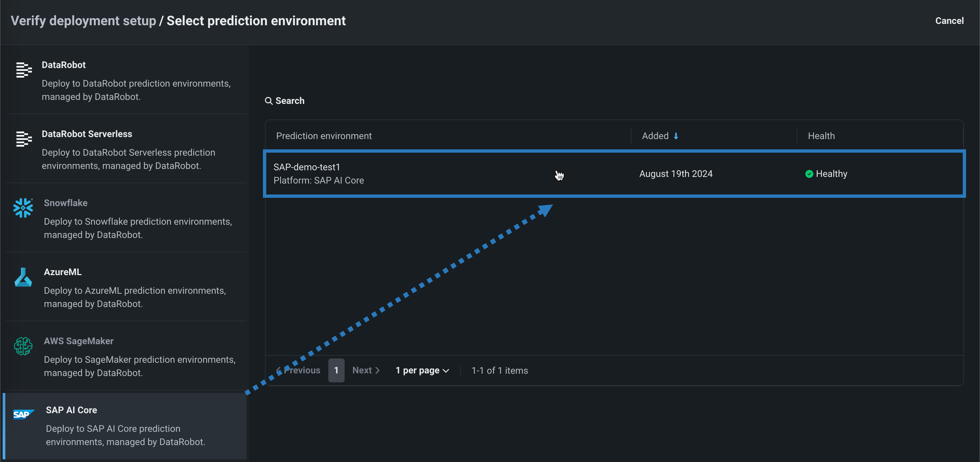Open the 1 per page dropdown

coord(422,370)
